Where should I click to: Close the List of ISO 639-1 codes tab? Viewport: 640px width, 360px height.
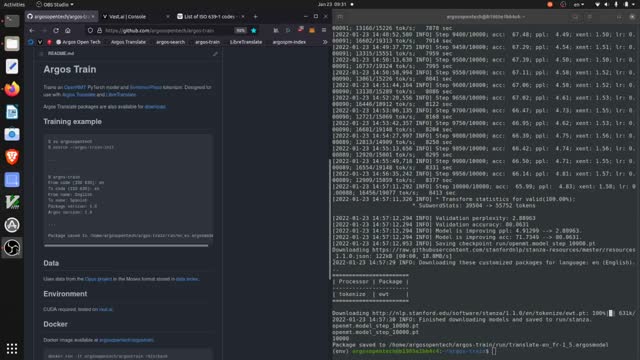pos(243,17)
